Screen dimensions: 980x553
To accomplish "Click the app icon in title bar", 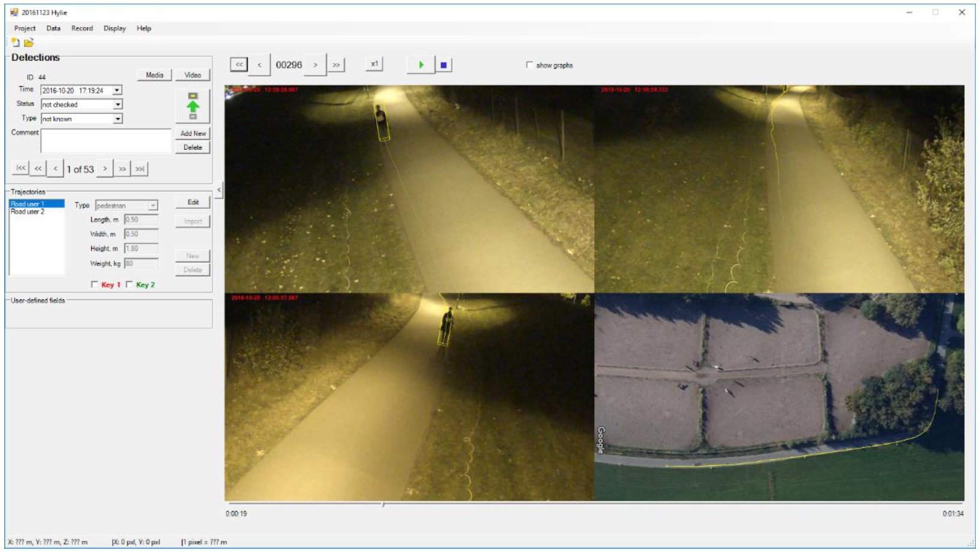I will [14, 12].
